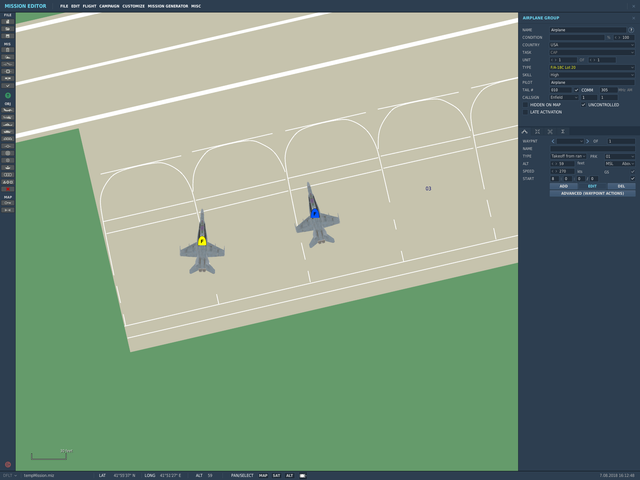Open the PRK parking spot dropdown
Image resolution: width=640 pixels, height=480 pixels.
620,156
